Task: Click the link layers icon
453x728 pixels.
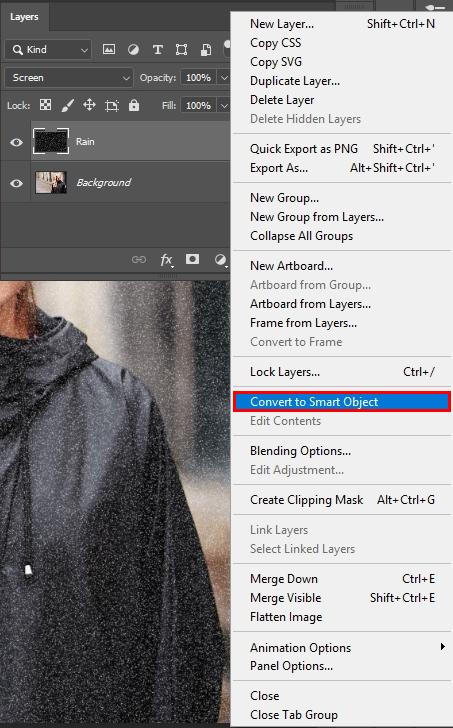Action: click(x=139, y=260)
